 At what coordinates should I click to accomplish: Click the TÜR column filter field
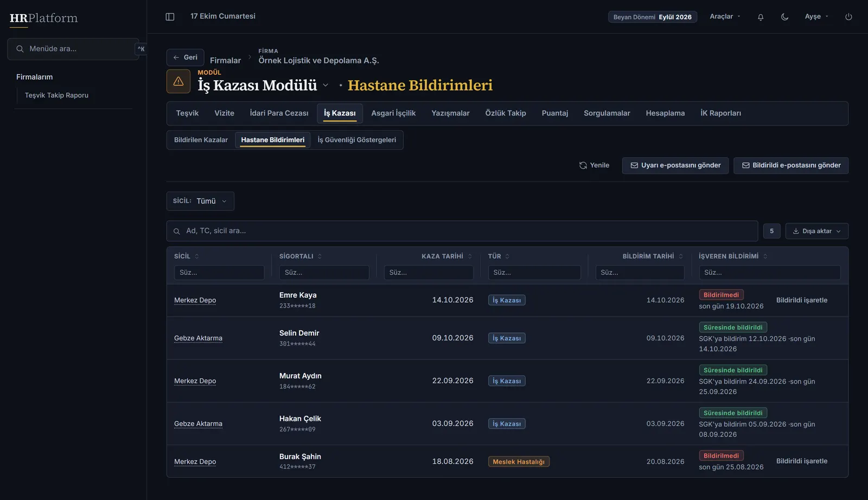coord(534,273)
